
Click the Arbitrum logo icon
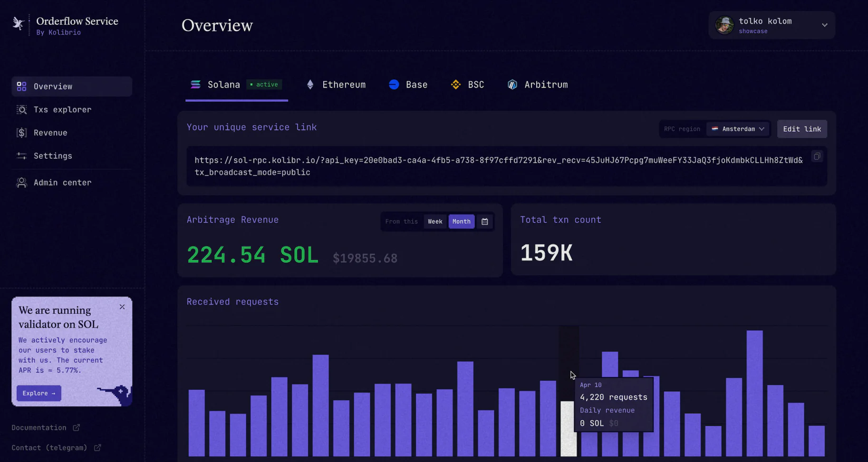512,85
